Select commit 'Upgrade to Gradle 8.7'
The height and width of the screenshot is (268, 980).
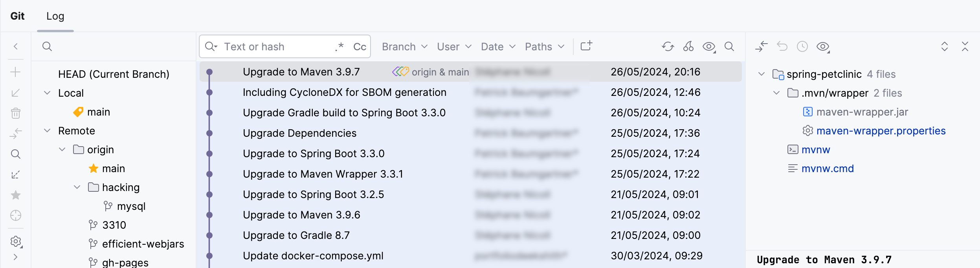pyautogui.click(x=296, y=235)
